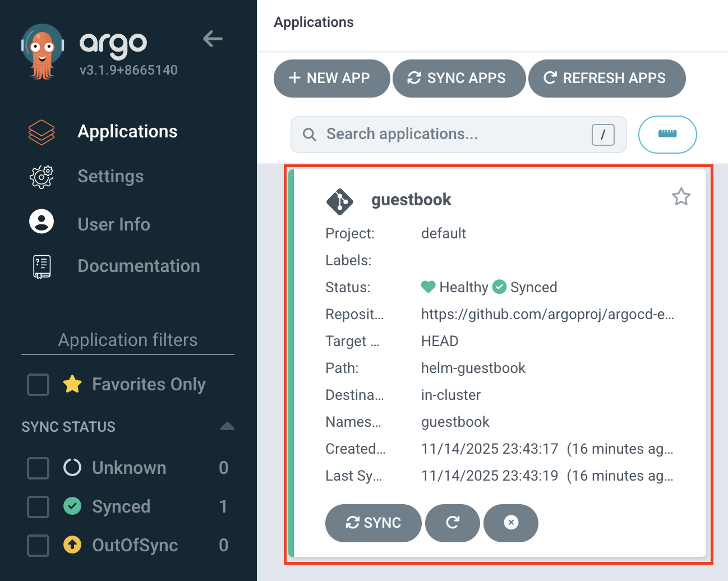Enable the Favorites Only checkbox
Image resolution: width=728 pixels, height=581 pixels.
38,385
